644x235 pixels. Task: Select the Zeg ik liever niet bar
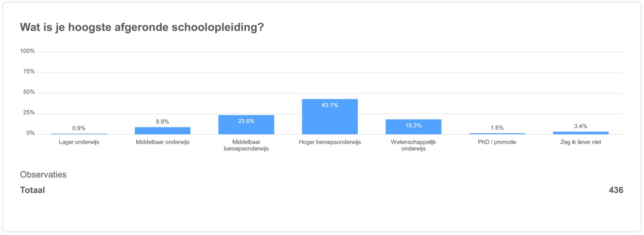click(x=580, y=132)
